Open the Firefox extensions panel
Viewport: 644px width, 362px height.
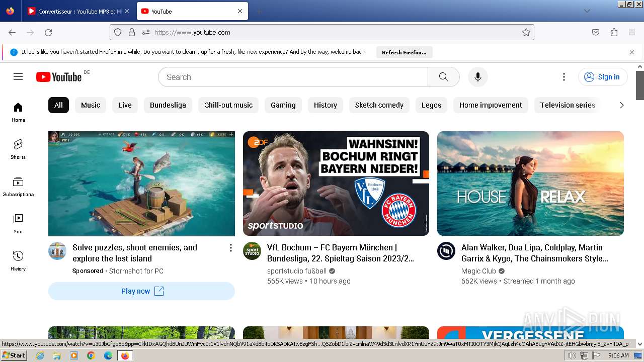coord(614,32)
